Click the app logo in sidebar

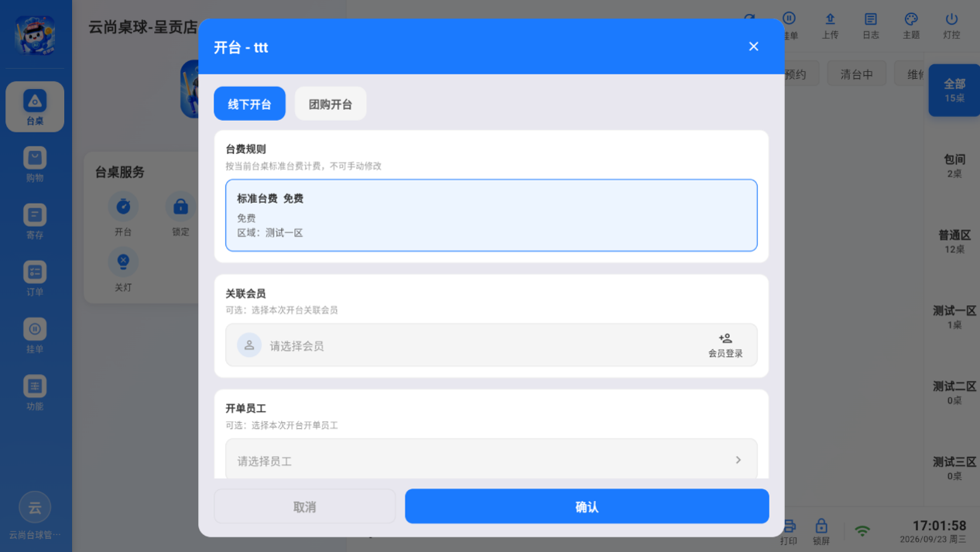click(35, 36)
